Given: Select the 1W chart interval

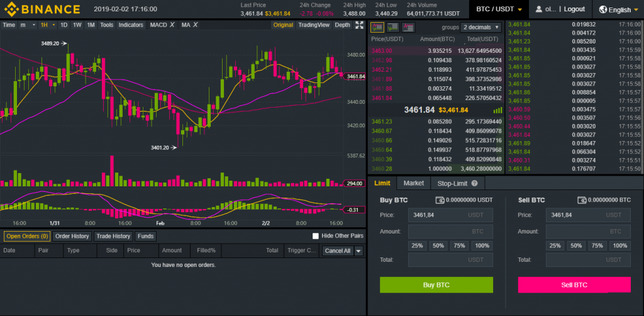Looking at the screenshot, I should tap(77, 25).
